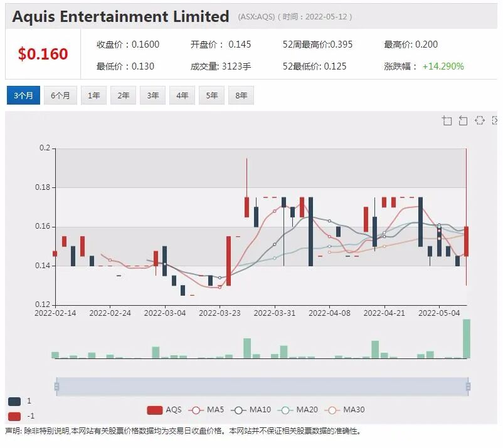Activate the area zoom tool icon
This screenshot has width=503, height=448.
[x=447, y=120]
